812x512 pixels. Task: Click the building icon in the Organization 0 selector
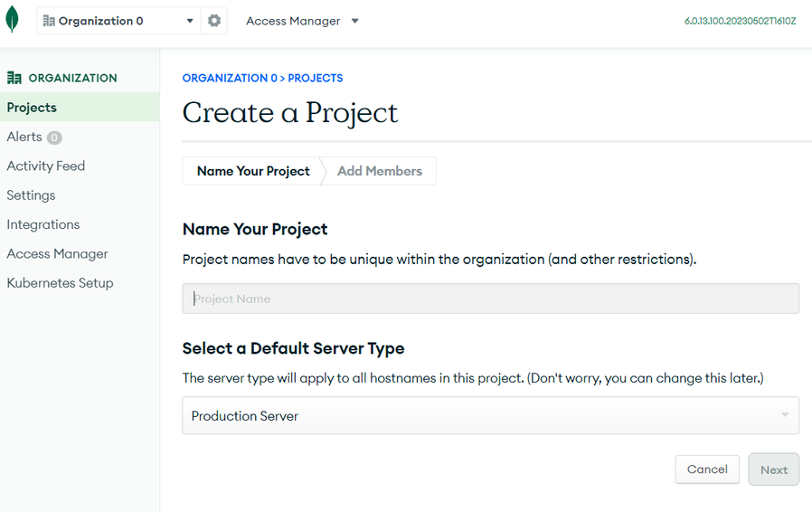[x=49, y=21]
